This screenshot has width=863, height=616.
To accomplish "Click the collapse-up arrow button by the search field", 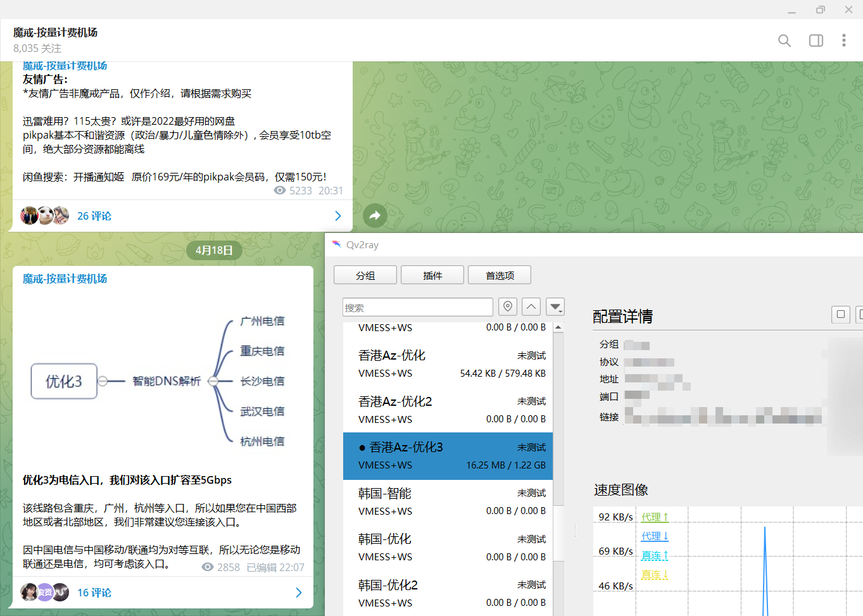I will (x=531, y=307).
